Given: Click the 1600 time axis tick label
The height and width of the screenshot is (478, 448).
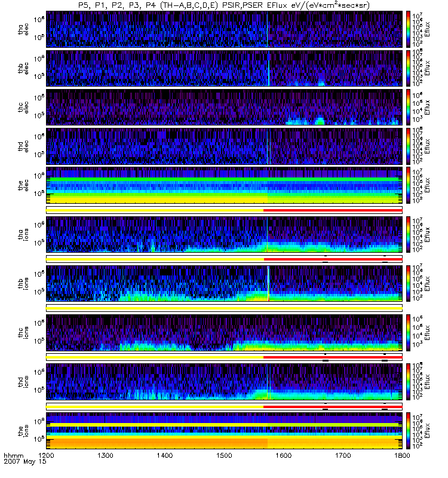Looking at the screenshot, I should click(x=284, y=455).
